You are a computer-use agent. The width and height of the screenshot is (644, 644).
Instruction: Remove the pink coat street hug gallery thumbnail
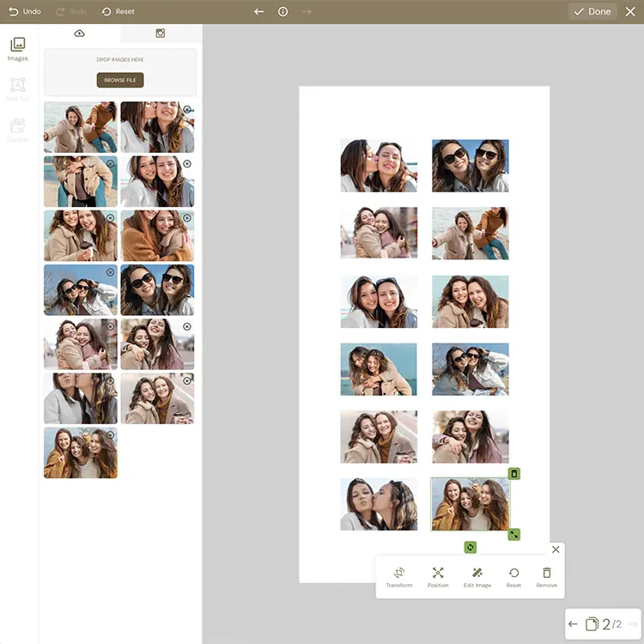click(x=110, y=326)
